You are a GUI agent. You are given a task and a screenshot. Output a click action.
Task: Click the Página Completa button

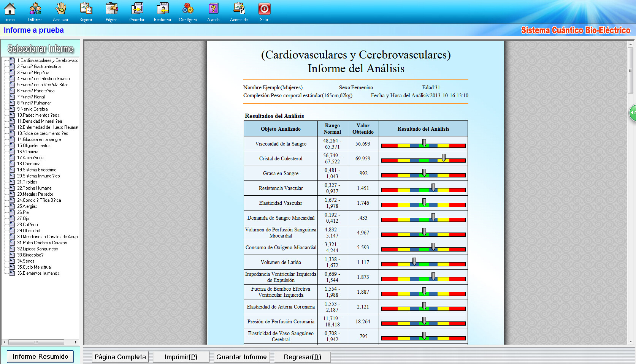pyautogui.click(x=120, y=357)
